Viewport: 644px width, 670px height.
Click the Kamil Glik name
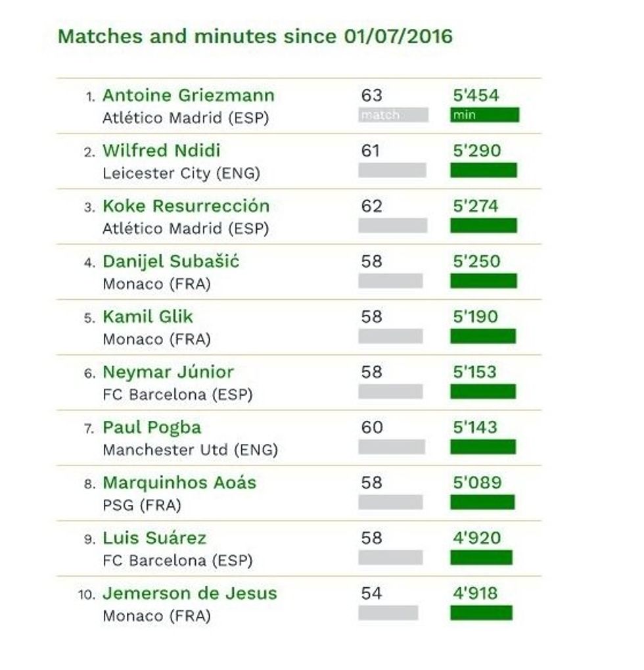pos(147,317)
